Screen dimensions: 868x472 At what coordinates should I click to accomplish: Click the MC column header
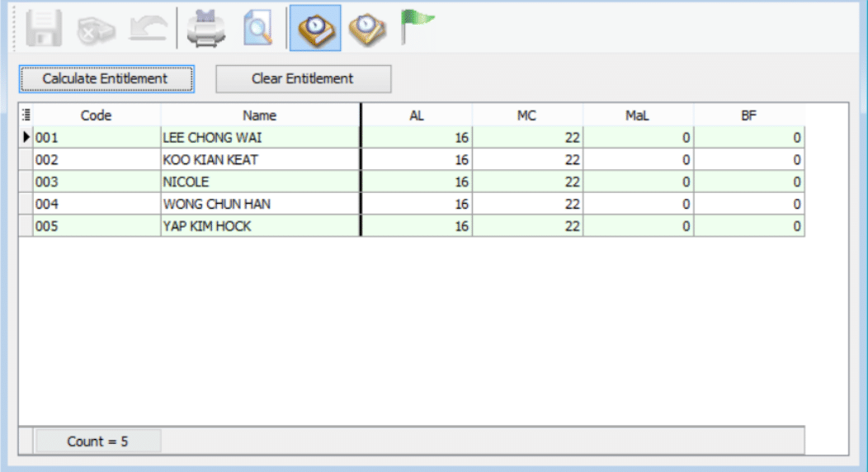pos(527,116)
